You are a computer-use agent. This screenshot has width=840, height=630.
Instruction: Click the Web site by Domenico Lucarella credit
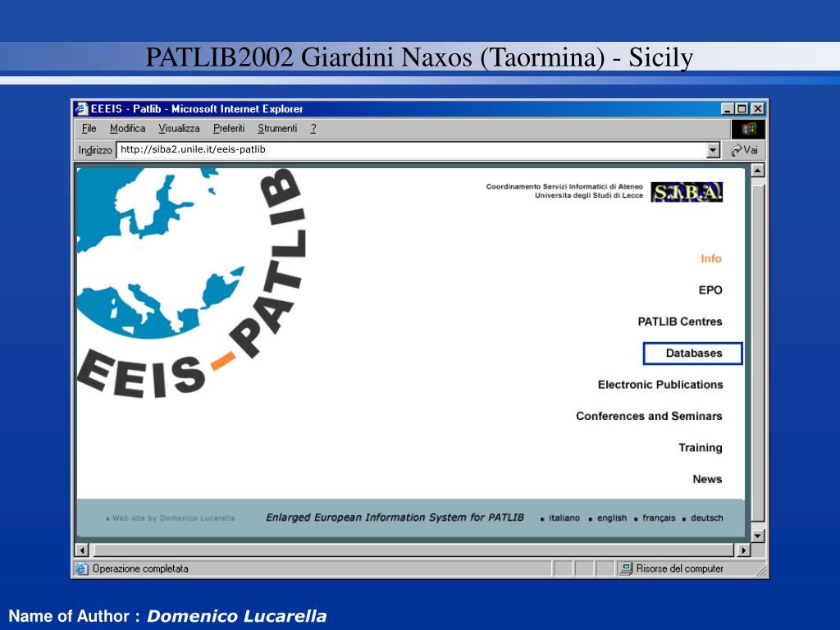click(173, 518)
